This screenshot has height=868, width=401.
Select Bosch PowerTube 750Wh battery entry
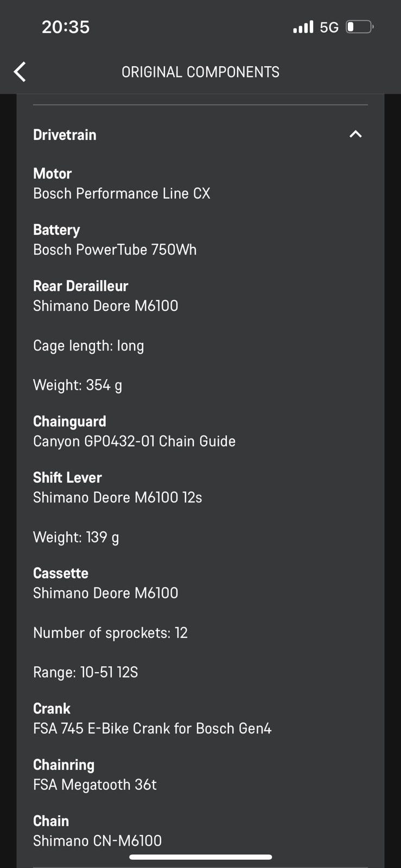click(x=114, y=250)
